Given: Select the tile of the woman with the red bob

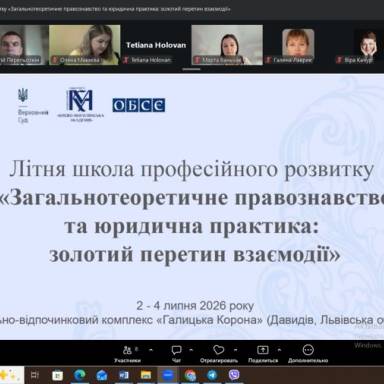Looking at the screenshot, I should pos(298,45).
